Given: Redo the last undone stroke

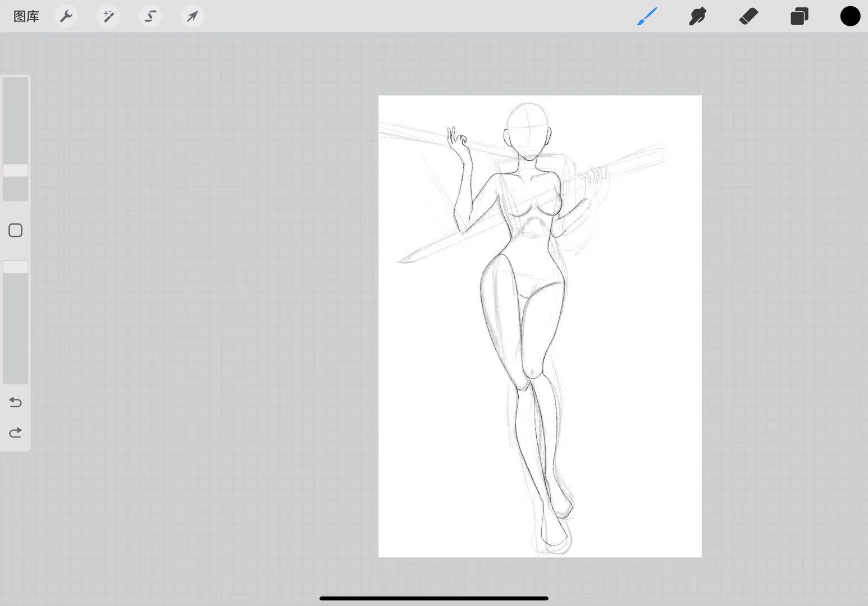Looking at the screenshot, I should [16, 433].
